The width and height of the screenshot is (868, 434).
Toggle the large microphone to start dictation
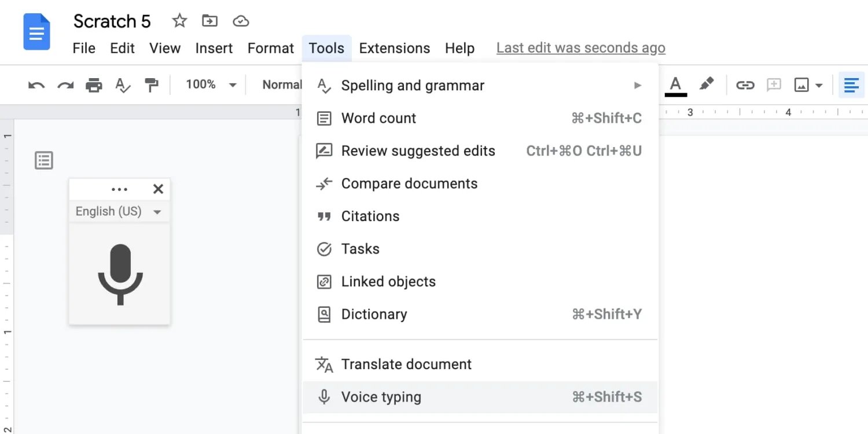(x=120, y=274)
